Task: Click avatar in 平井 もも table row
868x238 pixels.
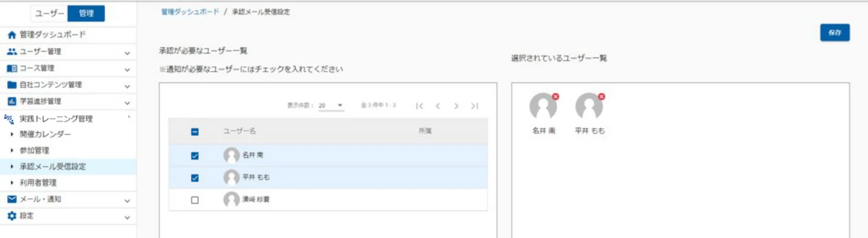Action: [x=231, y=177]
